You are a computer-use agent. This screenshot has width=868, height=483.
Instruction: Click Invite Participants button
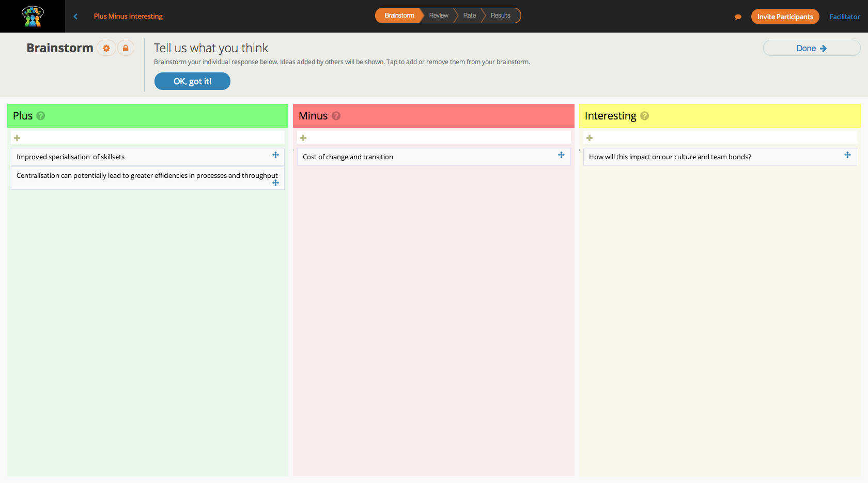tap(785, 17)
